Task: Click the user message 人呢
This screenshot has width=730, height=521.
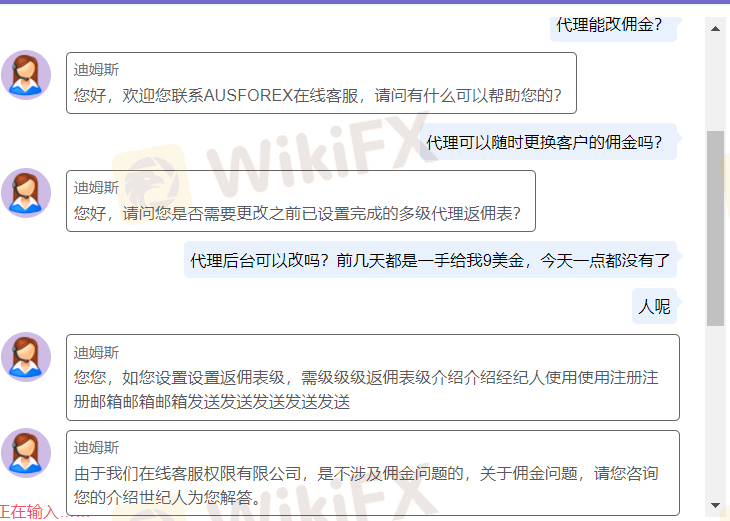Action: coord(654,306)
